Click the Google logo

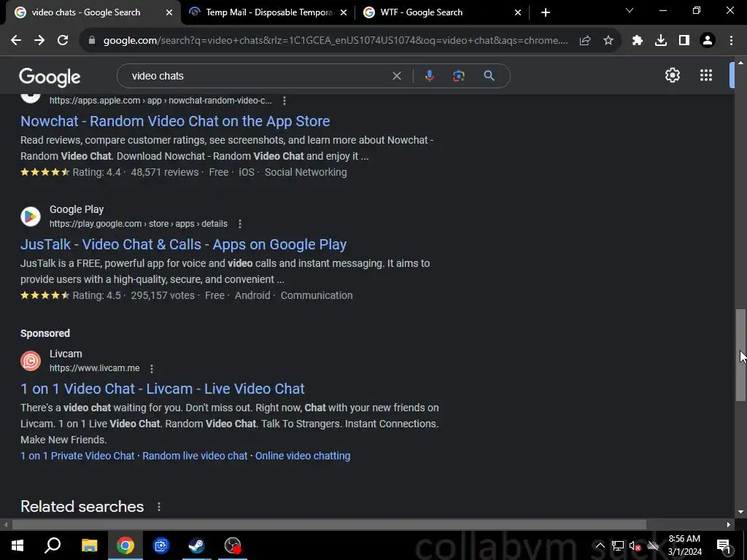(50, 77)
